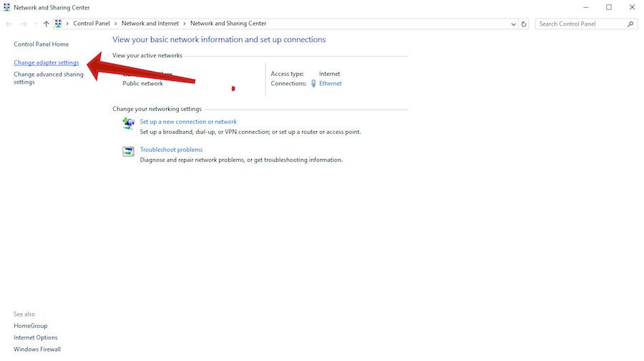
Task: Click the 'See also' label
Action: [24, 314]
